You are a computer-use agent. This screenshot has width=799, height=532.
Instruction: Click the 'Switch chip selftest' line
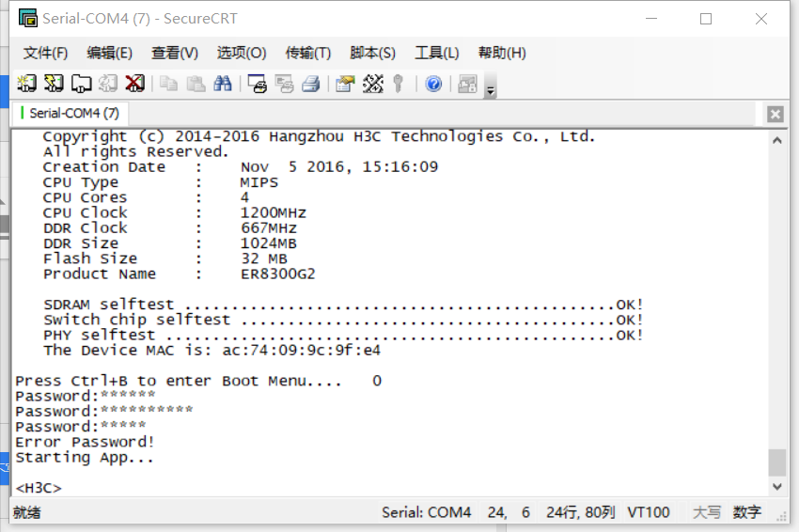343,320
